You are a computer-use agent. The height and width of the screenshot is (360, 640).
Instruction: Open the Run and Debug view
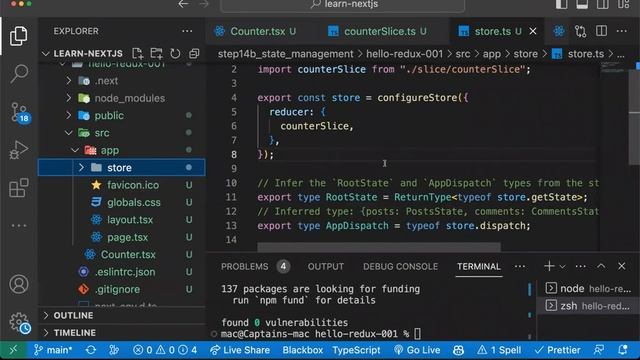pyautogui.click(x=19, y=150)
